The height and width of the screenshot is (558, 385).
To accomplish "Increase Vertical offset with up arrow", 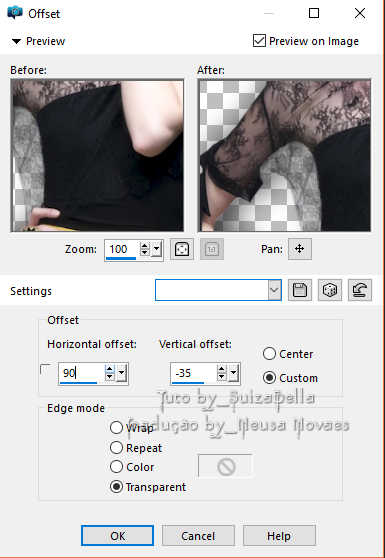I will click(x=222, y=369).
